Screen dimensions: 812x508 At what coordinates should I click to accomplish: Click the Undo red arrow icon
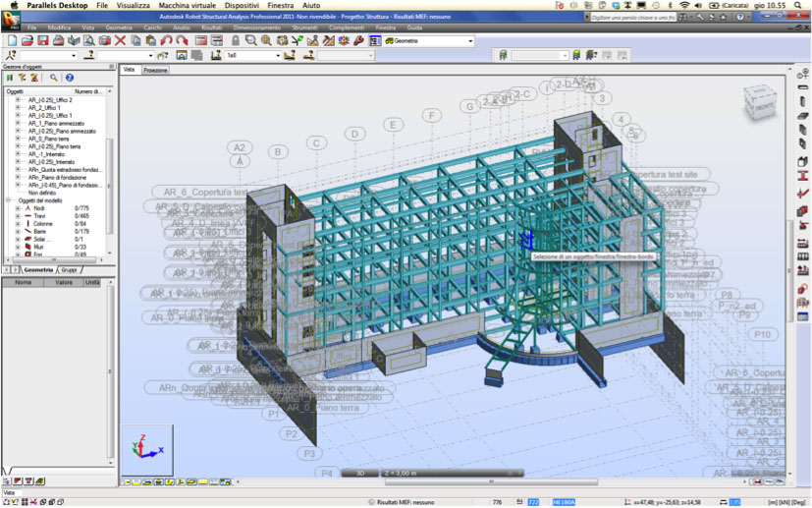(166, 40)
